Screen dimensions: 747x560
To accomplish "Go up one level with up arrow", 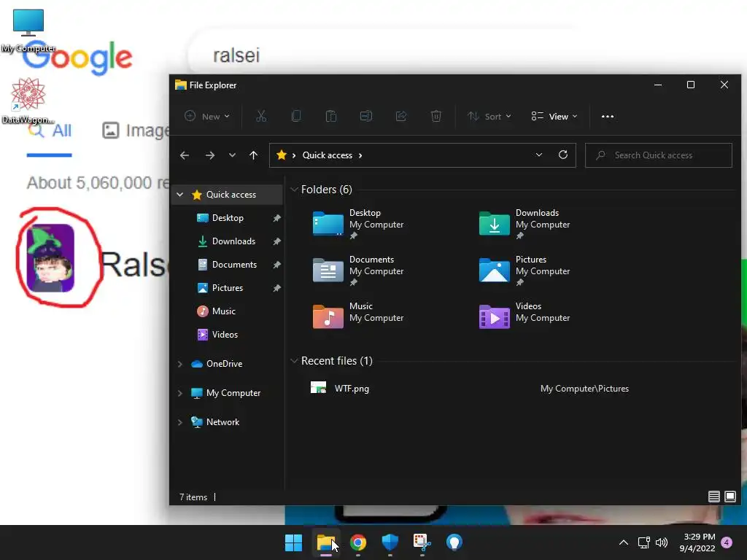I will point(253,155).
